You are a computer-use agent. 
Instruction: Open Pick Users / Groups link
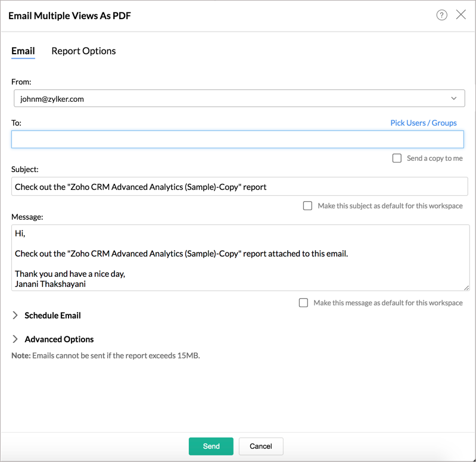click(x=423, y=123)
